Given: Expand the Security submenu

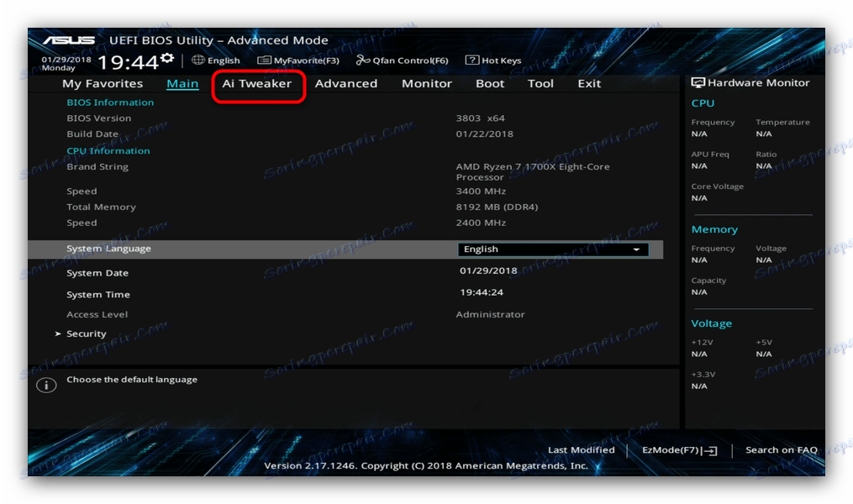Looking at the screenshot, I should point(86,333).
